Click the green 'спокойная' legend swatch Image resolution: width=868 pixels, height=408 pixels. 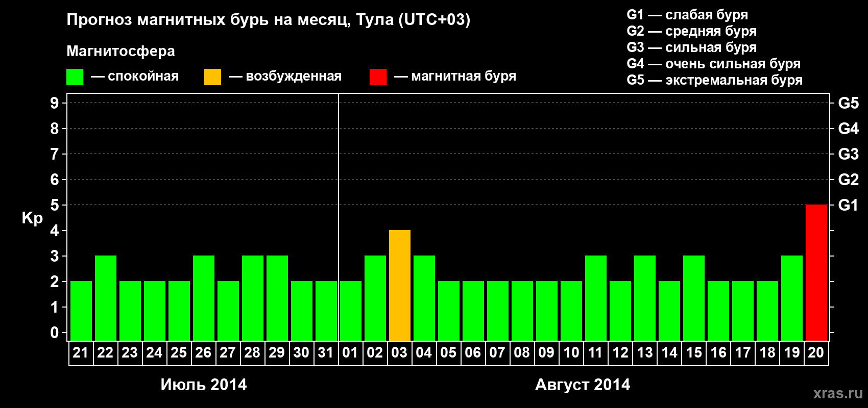(75, 77)
